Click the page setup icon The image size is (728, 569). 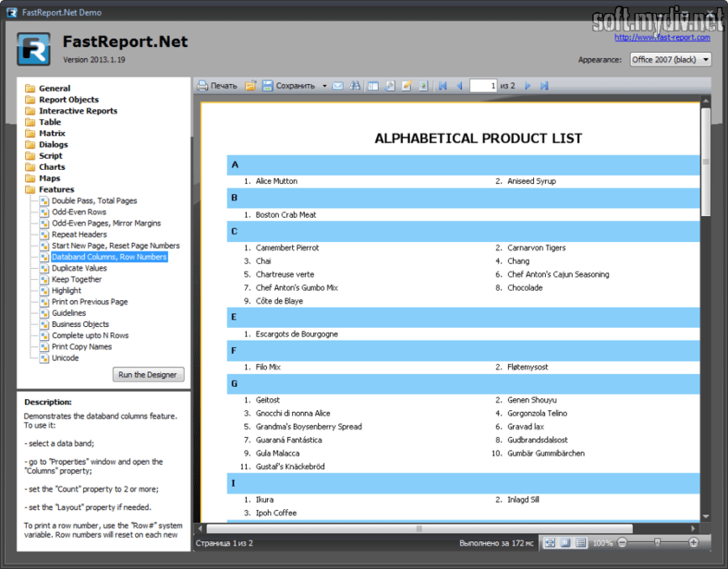coord(390,86)
